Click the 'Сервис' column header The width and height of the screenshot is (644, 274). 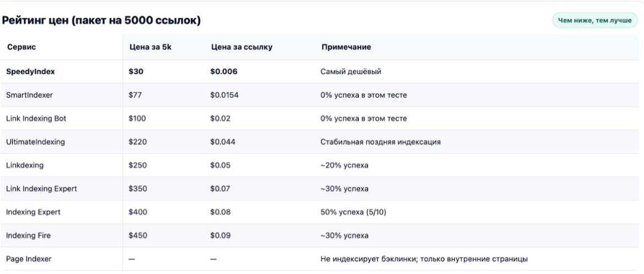coord(21,47)
